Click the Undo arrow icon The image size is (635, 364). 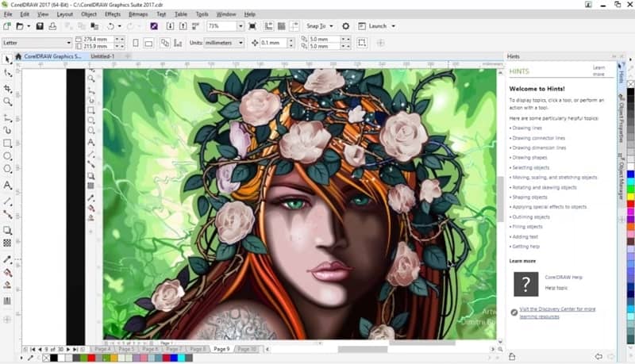point(110,26)
